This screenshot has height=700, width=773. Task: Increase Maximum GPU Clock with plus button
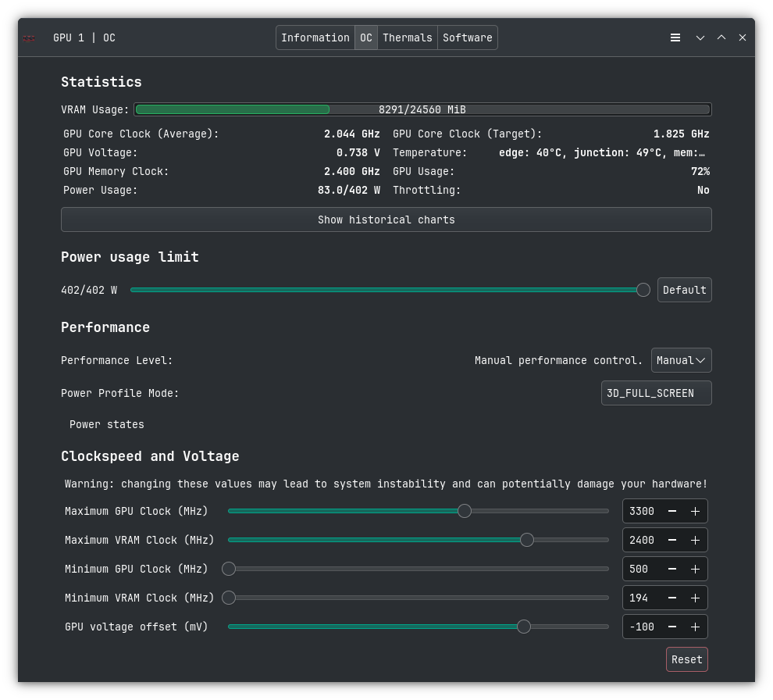(695, 511)
